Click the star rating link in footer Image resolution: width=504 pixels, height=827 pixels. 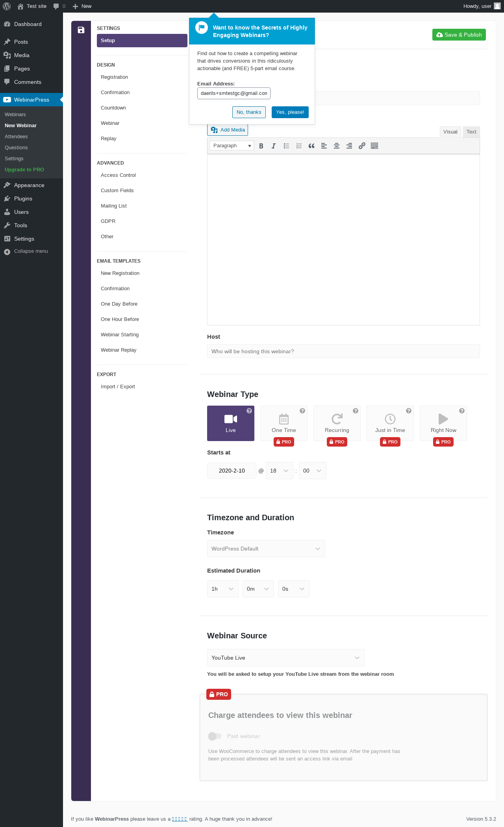coord(180,819)
